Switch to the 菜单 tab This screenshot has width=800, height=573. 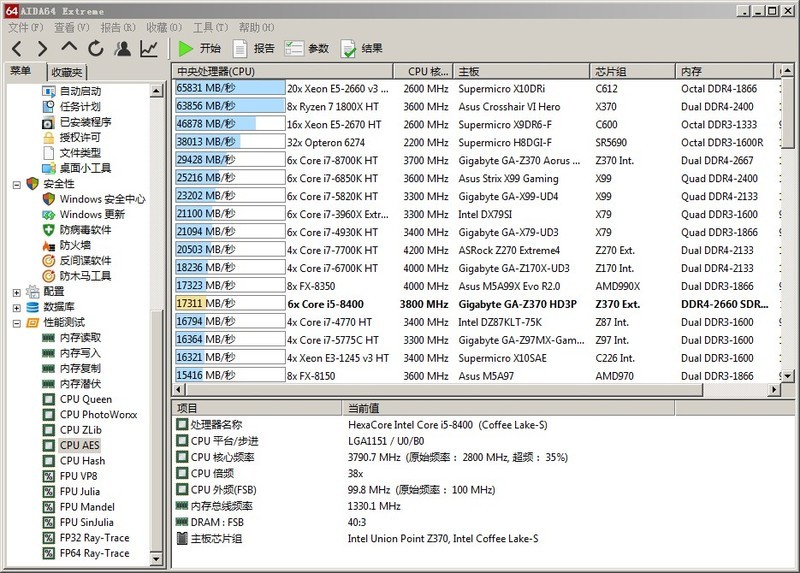(x=21, y=71)
